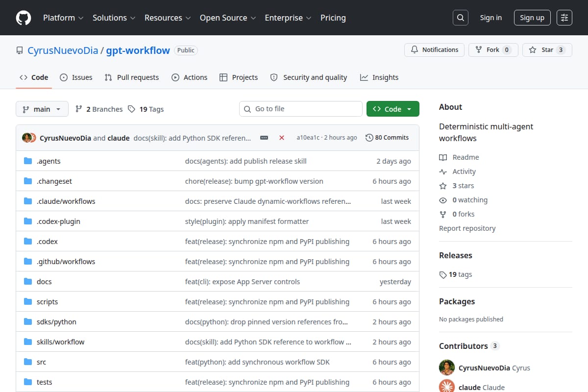This screenshot has width=588, height=392.
Task: Open commit 'feat(cli): expose App Server controls'
Action: 243,282
